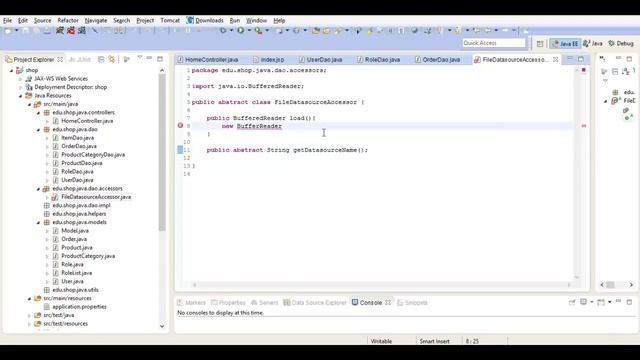Open dropdown arrow next to Debug button

[231, 31]
